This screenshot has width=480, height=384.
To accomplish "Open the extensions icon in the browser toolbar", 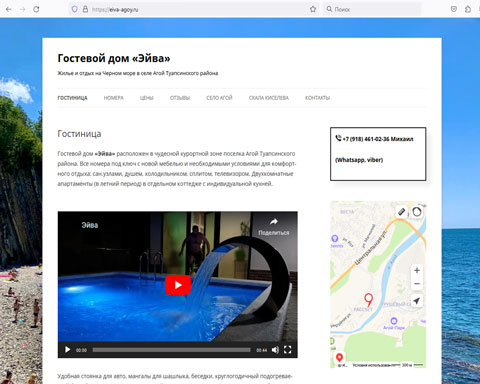I will pos(468,9).
